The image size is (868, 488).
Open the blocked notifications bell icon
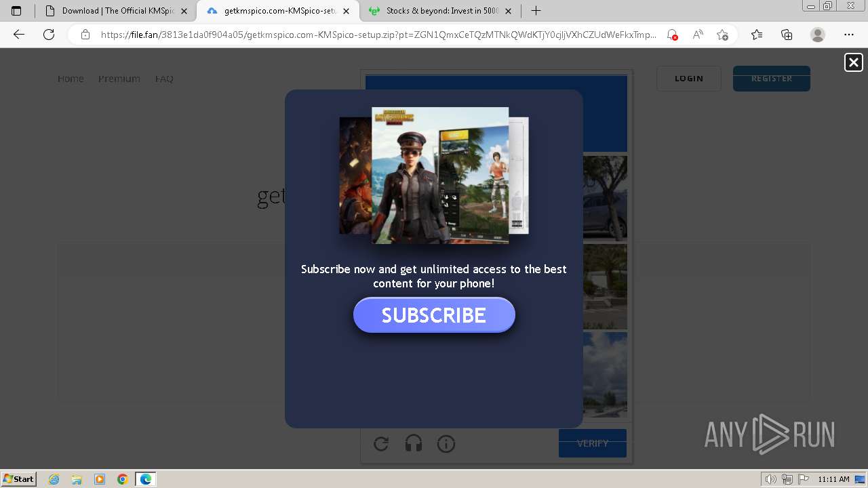[x=672, y=35]
